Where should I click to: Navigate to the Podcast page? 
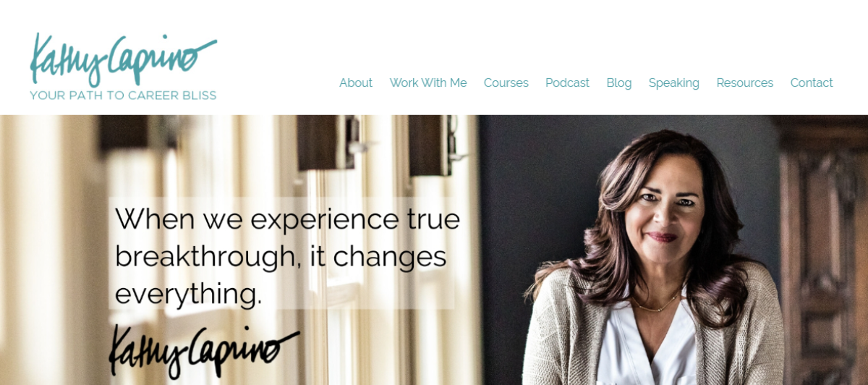click(567, 82)
